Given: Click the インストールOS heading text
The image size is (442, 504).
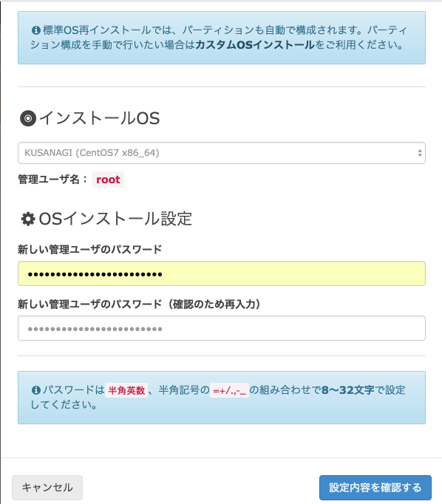Looking at the screenshot, I should (100, 118).
